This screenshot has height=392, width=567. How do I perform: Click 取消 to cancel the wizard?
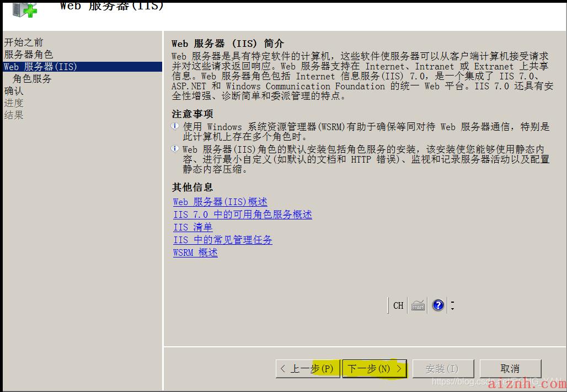[510, 368]
